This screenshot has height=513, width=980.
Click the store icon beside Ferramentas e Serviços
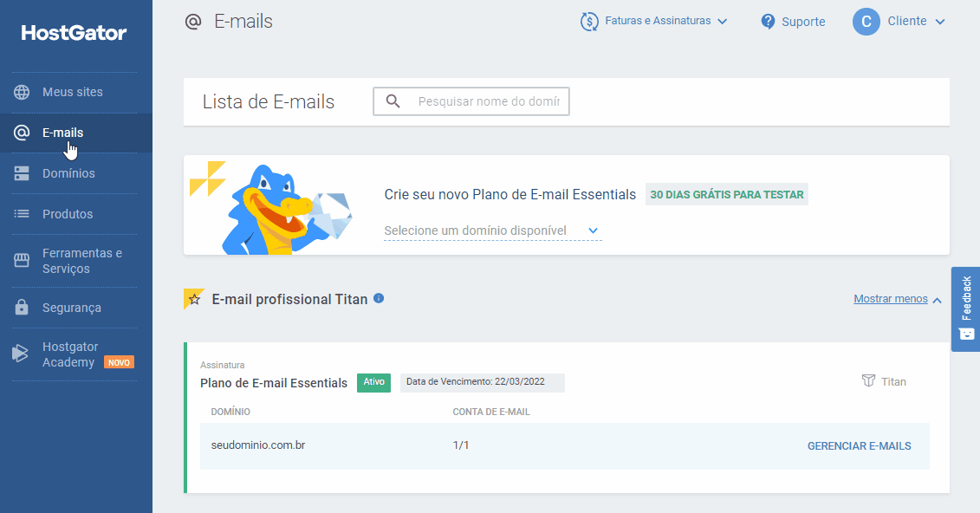(22, 261)
